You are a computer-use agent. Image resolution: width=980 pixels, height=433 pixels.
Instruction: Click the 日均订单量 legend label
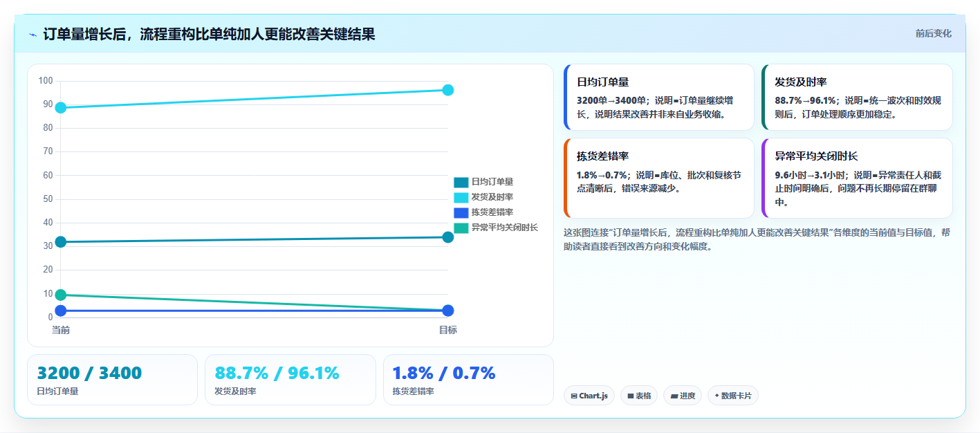coord(492,182)
